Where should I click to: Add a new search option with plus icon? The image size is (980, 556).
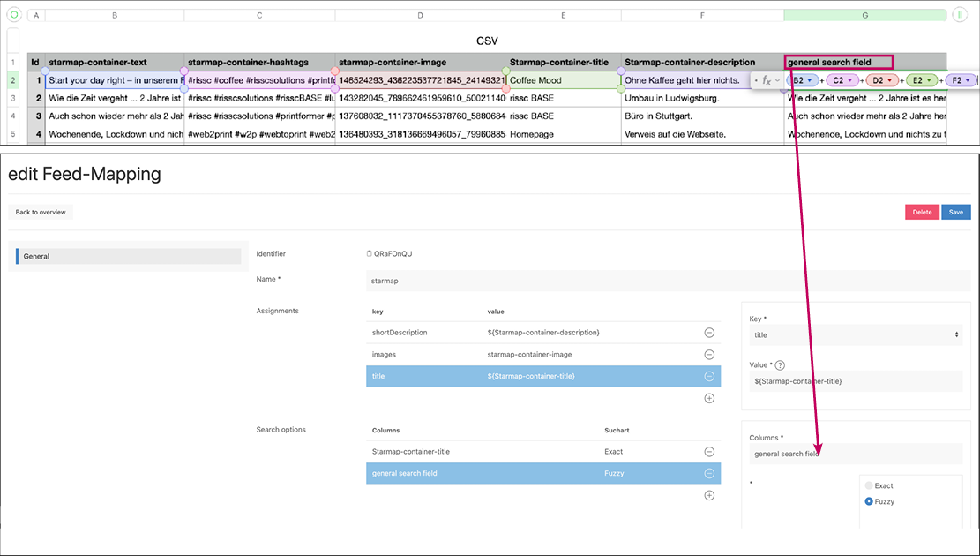point(709,496)
